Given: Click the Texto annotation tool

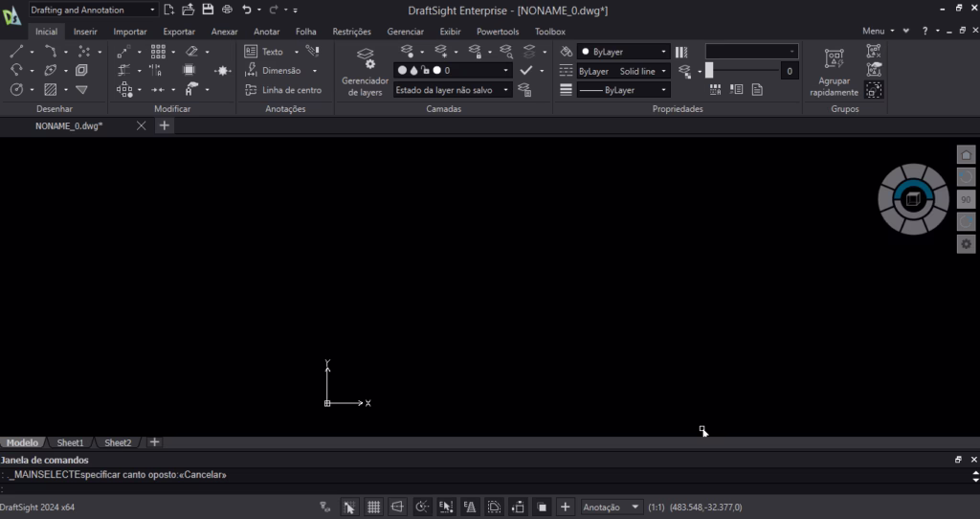Looking at the screenshot, I should (x=264, y=52).
